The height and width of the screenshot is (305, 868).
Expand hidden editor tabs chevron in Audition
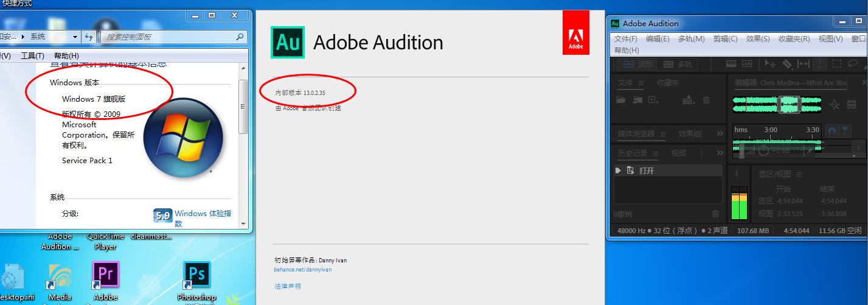click(x=864, y=83)
